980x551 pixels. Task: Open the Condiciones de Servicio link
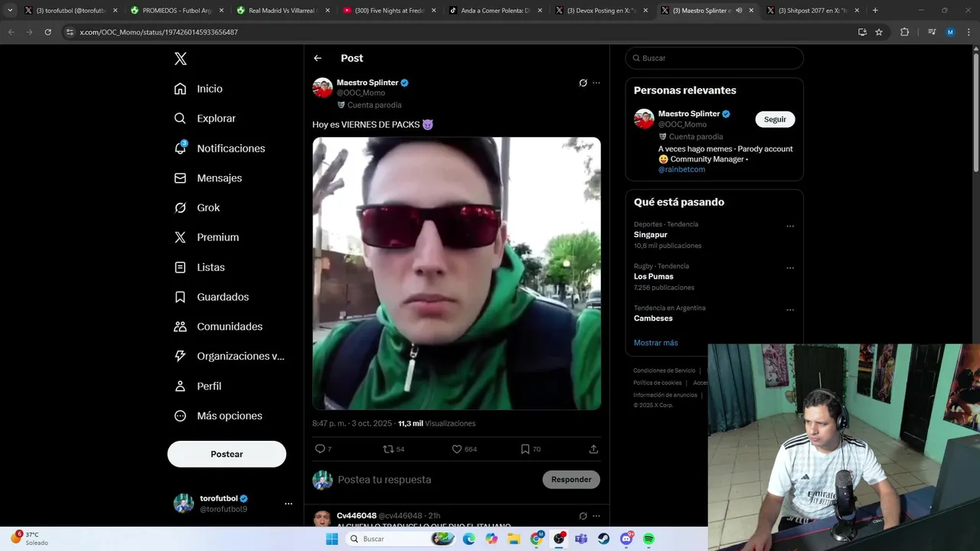click(x=665, y=370)
